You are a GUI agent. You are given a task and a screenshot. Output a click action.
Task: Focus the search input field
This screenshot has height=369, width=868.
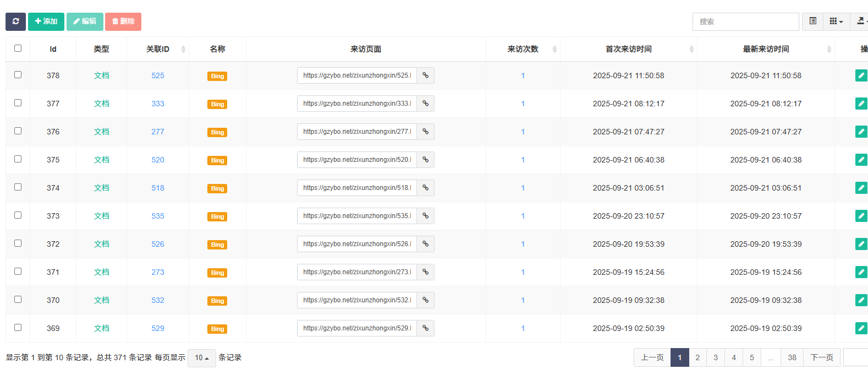(745, 21)
